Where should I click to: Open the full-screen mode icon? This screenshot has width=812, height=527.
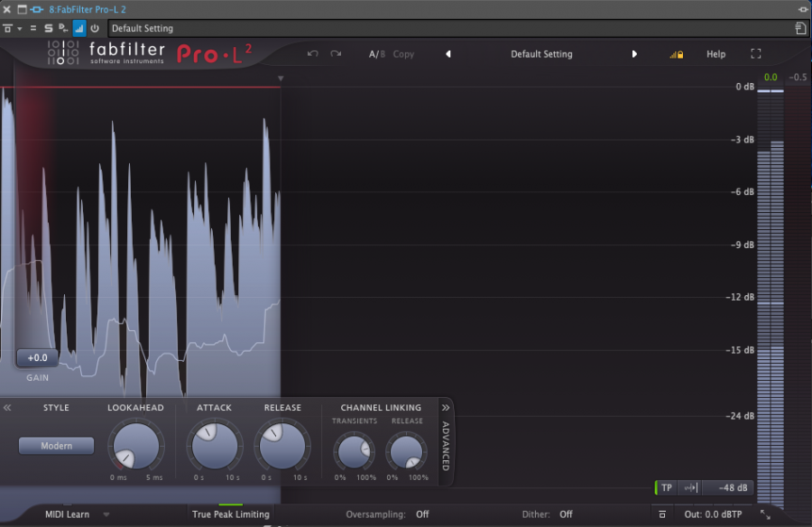point(756,54)
